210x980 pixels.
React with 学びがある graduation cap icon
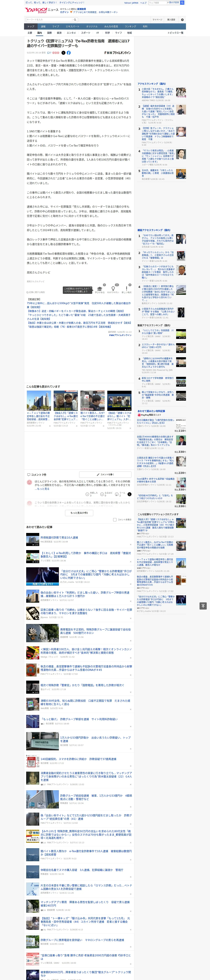click(x=100, y=289)
